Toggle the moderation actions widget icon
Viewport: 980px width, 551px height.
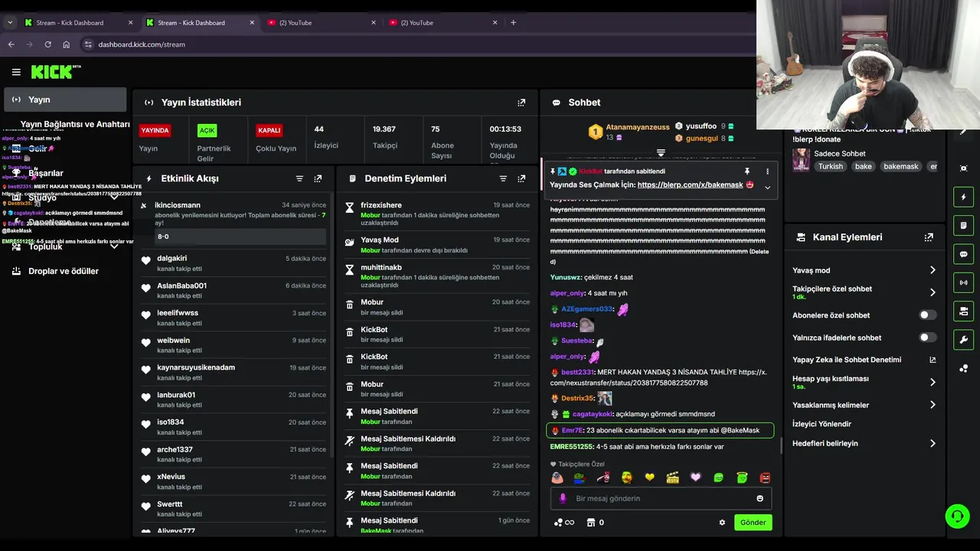[x=963, y=225]
